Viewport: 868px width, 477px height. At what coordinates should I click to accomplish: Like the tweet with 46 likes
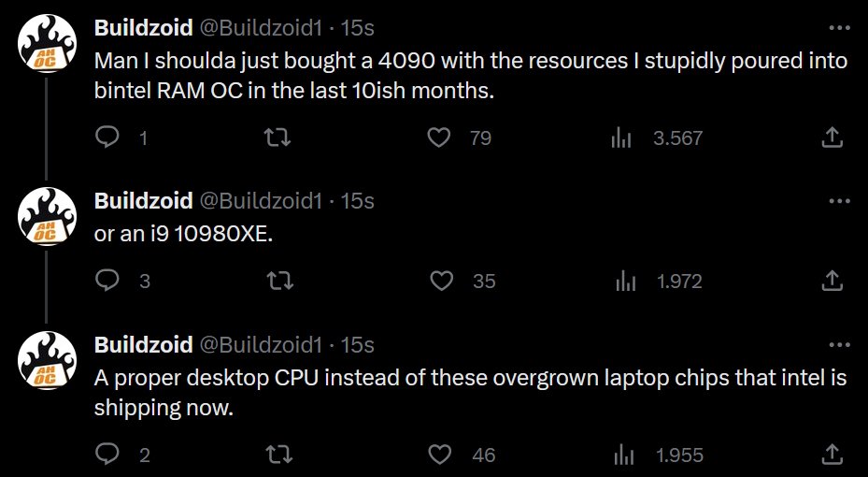(440, 455)
